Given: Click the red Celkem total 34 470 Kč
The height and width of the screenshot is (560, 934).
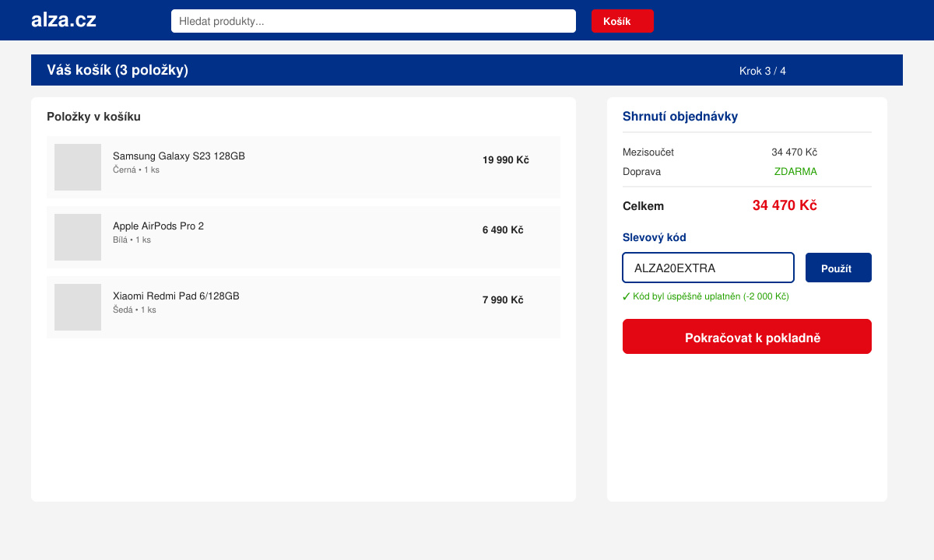Looking at the screenshot, I should pyautogui.click(x=785, y=205).
